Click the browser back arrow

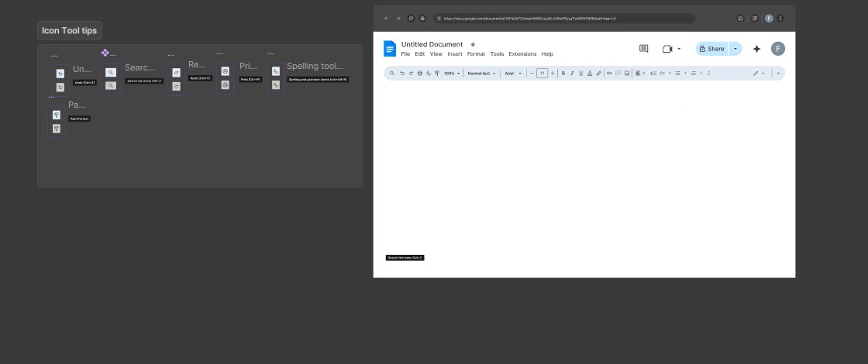[387, 19]
